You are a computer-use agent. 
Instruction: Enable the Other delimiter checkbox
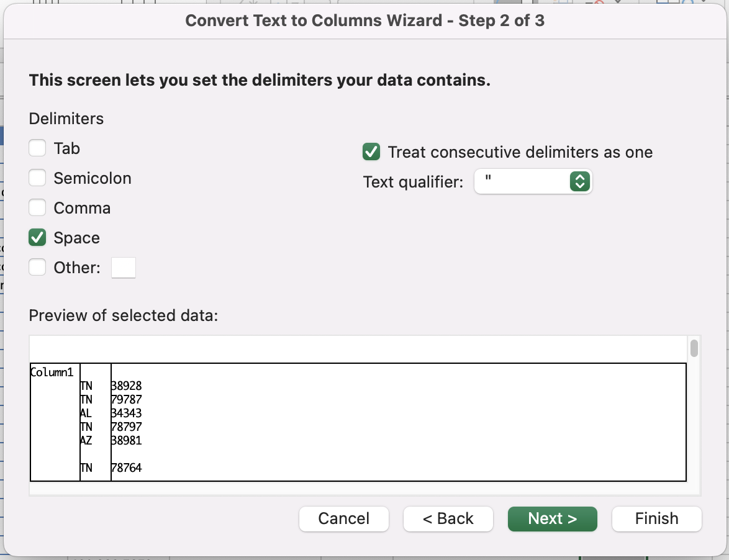tap(37, 267)
